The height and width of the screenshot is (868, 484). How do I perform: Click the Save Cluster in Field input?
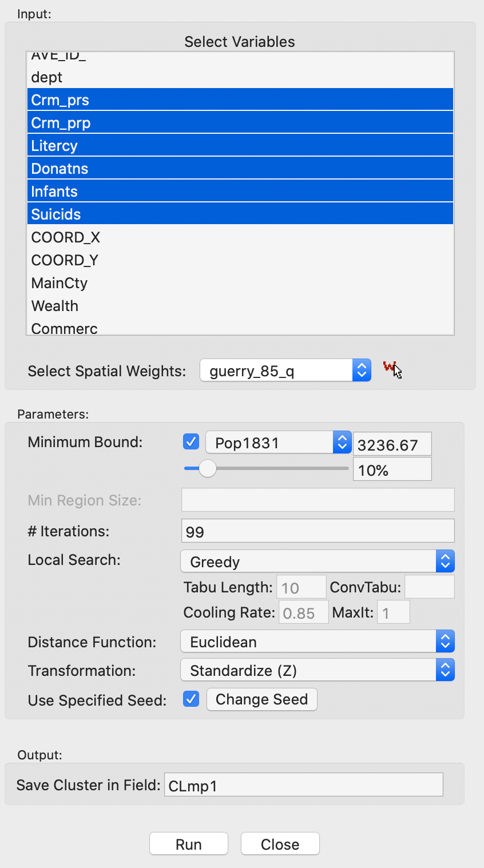click(304, 785)
